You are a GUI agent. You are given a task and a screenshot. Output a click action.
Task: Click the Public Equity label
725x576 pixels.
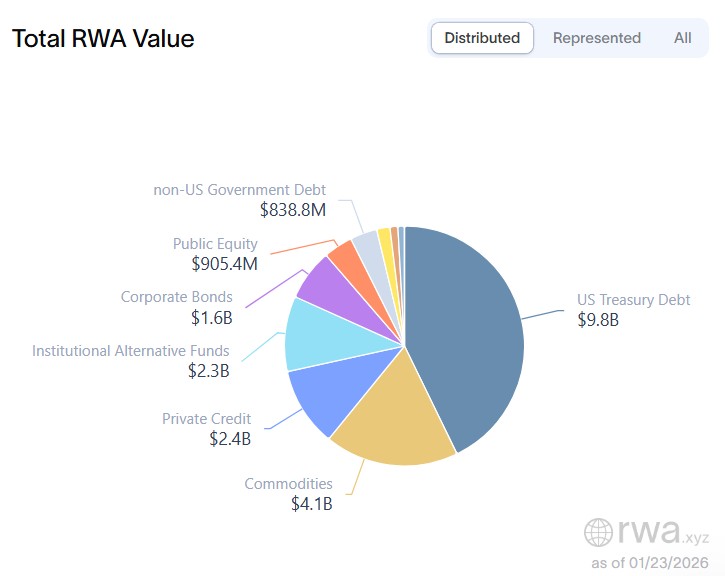(214, 244)
